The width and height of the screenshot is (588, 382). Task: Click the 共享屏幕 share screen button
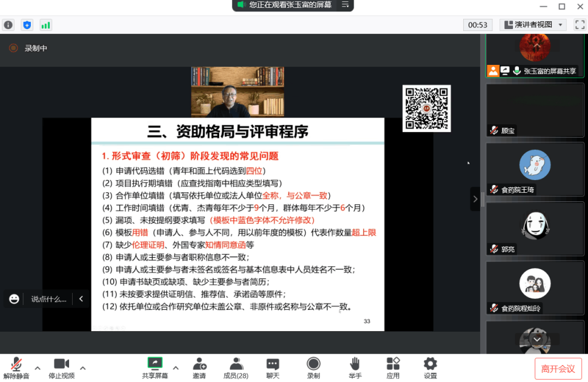point(155,367)
